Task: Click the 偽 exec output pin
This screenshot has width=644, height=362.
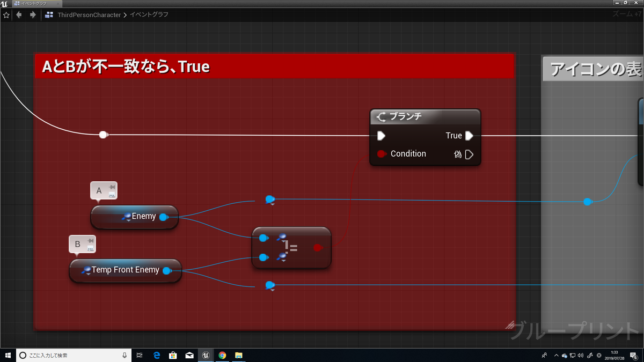Action: pyautogui.click(x=469, y=154)
